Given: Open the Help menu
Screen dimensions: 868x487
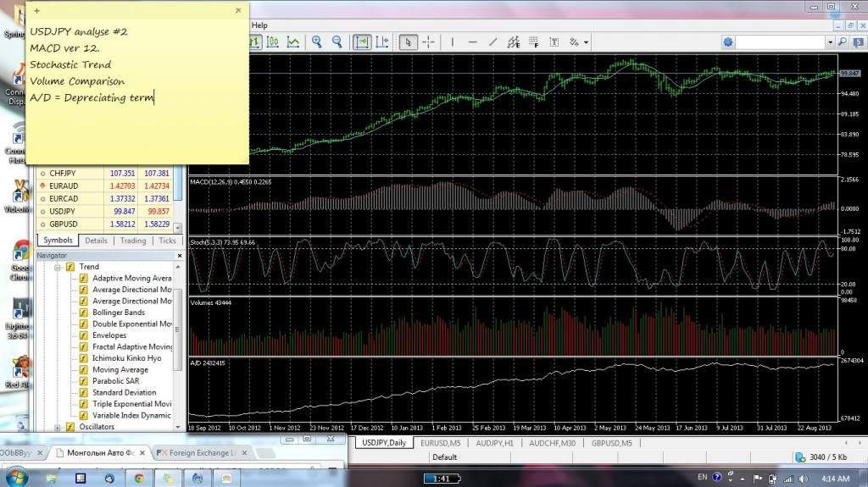Looking at the screenshot, I should coord(259,25).
